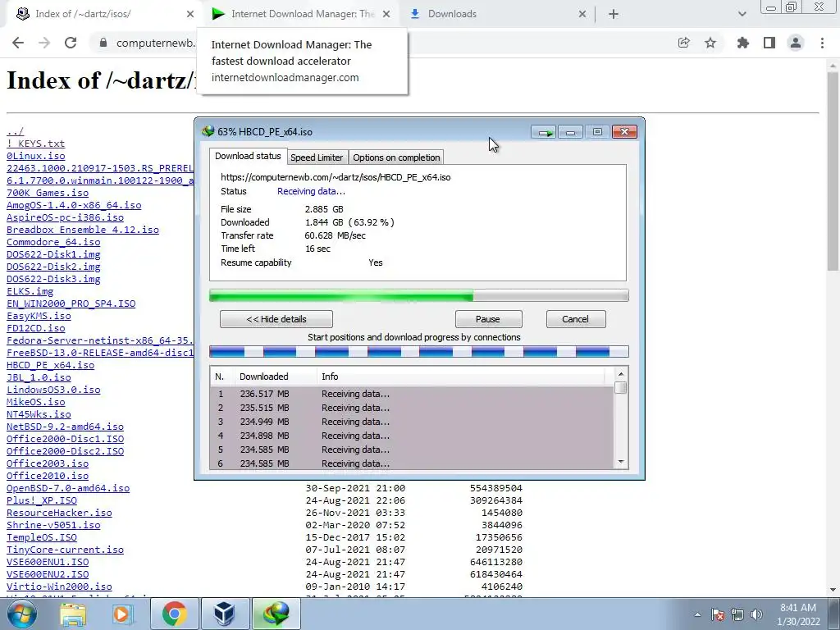Go back to the previous page

click(18, 43)
